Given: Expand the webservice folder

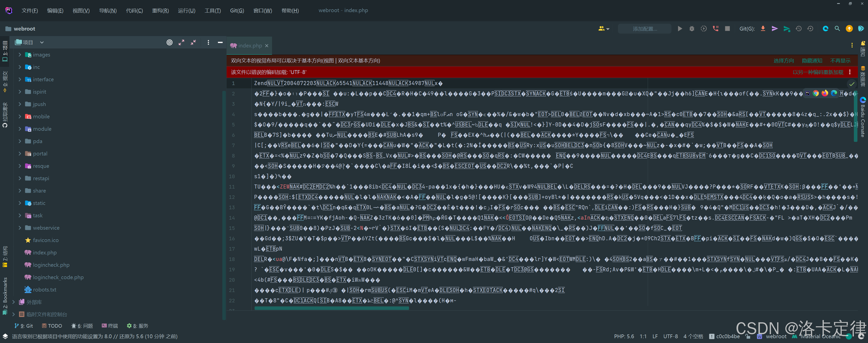Looking at the screenshot, I should point(20,228).
